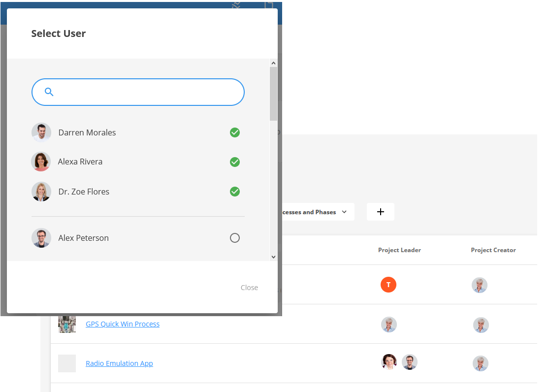Toggle off Dr. Zoe Flores' selection

pyautogui.click(x=235, y=192)
